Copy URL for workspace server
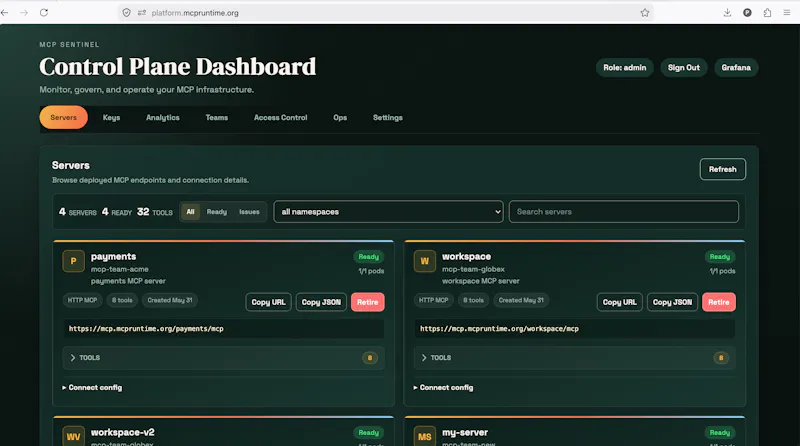800x446 pixels. pyautogui.click(x=619, y=302)
